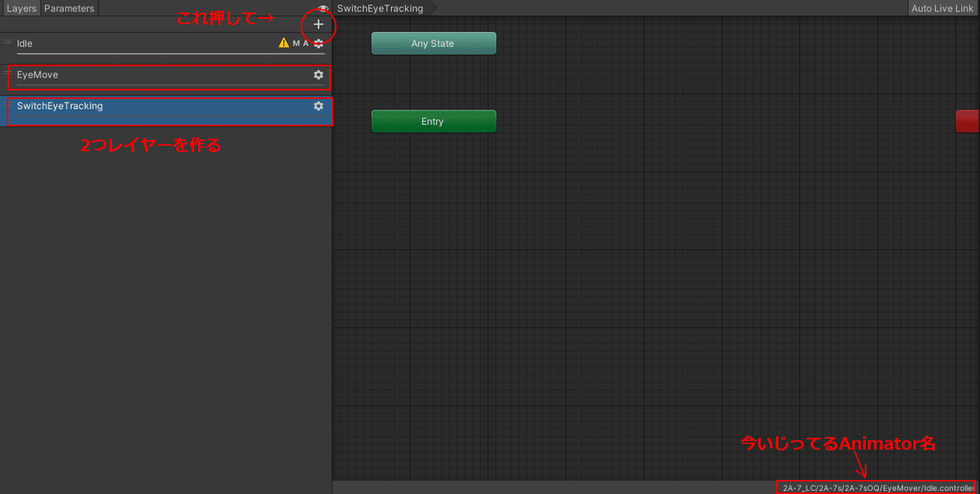Viewport: 980px width, 494px height.
Task: Toggle eye visibility icon in toolbar
Action: coord(324,8)
